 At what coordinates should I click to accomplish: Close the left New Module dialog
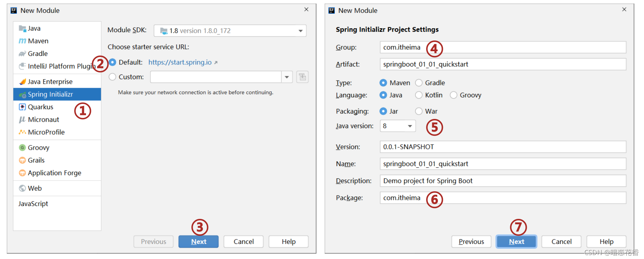[x=306, y=10]
